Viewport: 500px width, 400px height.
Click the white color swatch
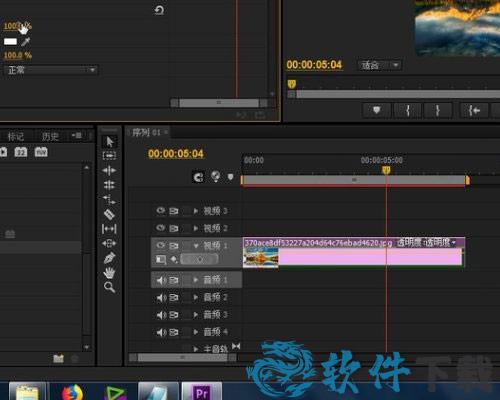10,41
